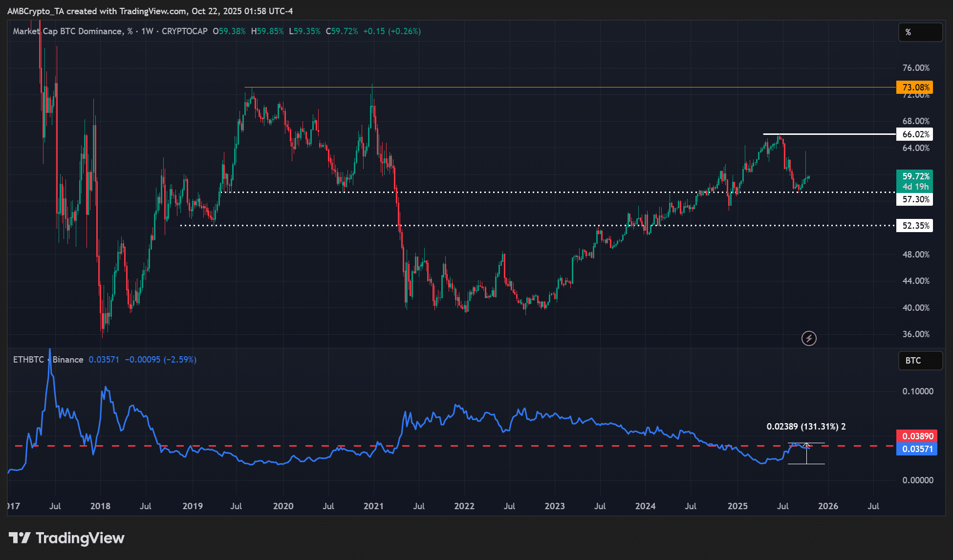Select the 52.35% level label

coord(915,226)
